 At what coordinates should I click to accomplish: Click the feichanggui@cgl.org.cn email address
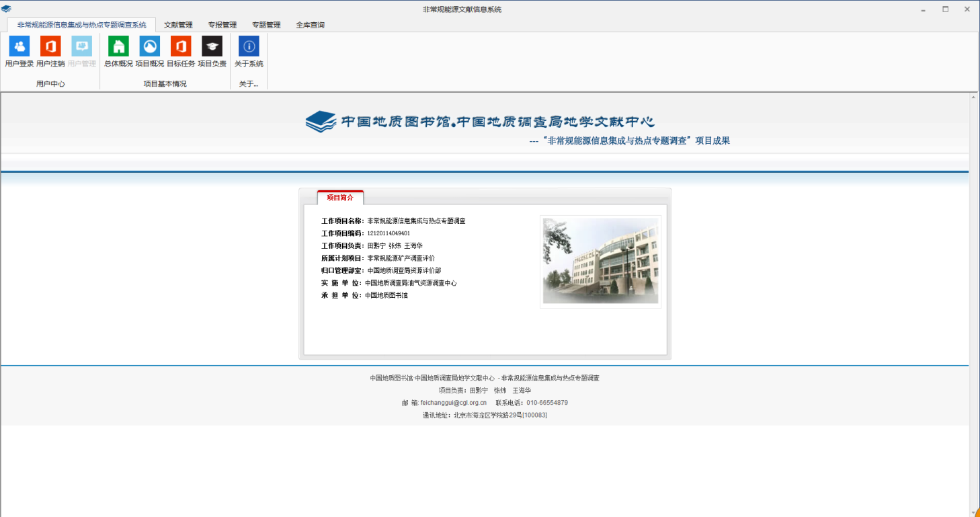click(x=453, y=403)
